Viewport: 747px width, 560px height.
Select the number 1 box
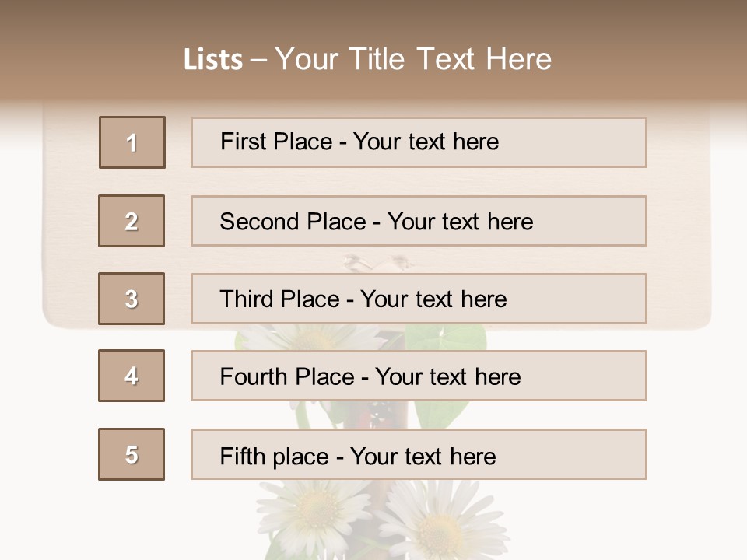point(132,142)
